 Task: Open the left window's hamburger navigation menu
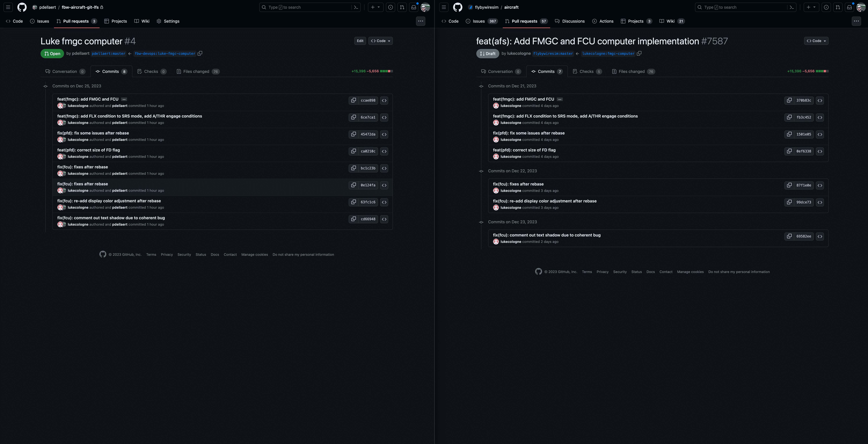click(8, 7)
